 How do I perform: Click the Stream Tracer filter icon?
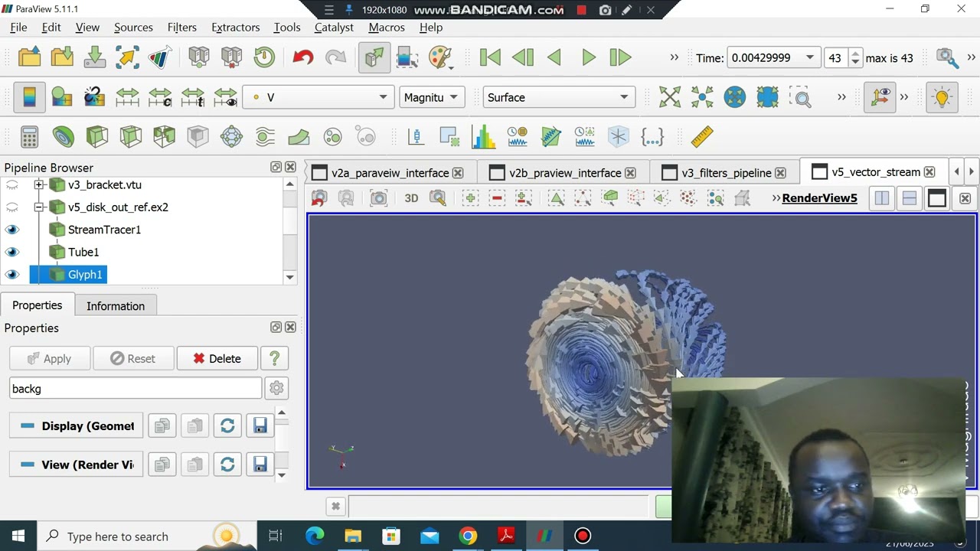(265, 137)
